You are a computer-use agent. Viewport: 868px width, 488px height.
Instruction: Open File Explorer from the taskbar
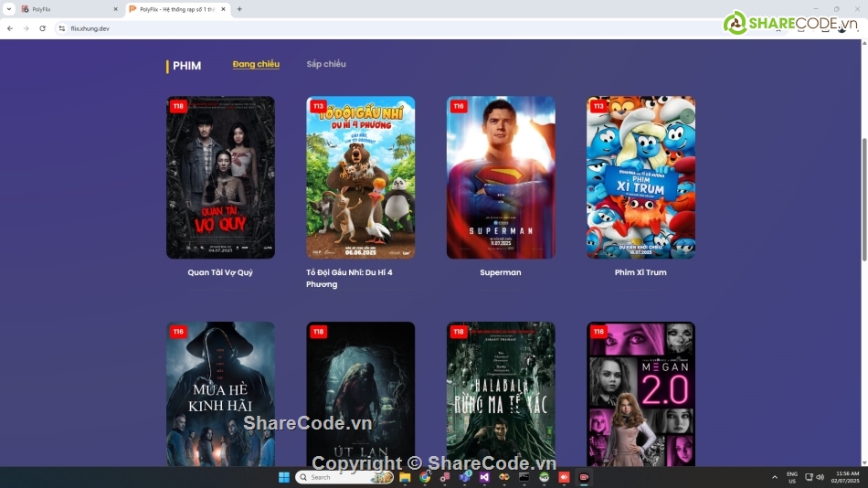405,477
